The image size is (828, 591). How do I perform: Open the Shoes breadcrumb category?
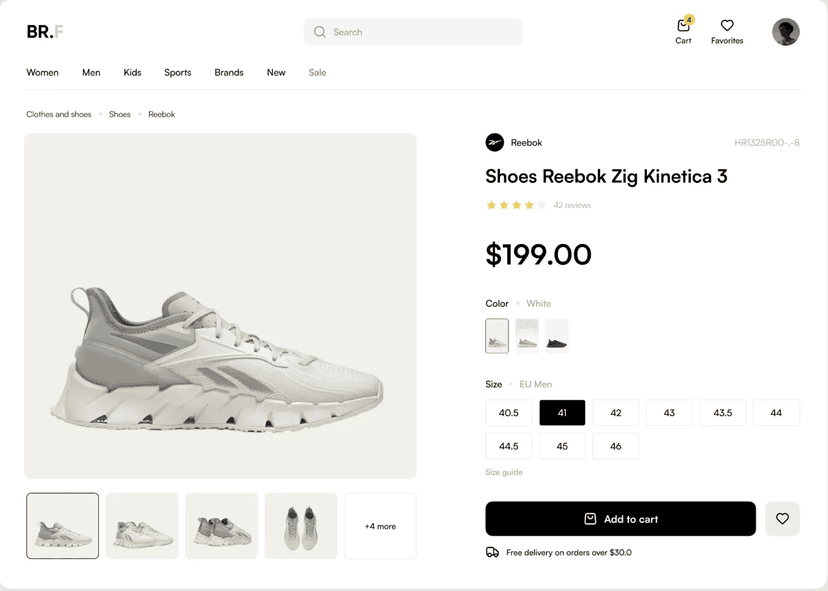coord(119,114)
